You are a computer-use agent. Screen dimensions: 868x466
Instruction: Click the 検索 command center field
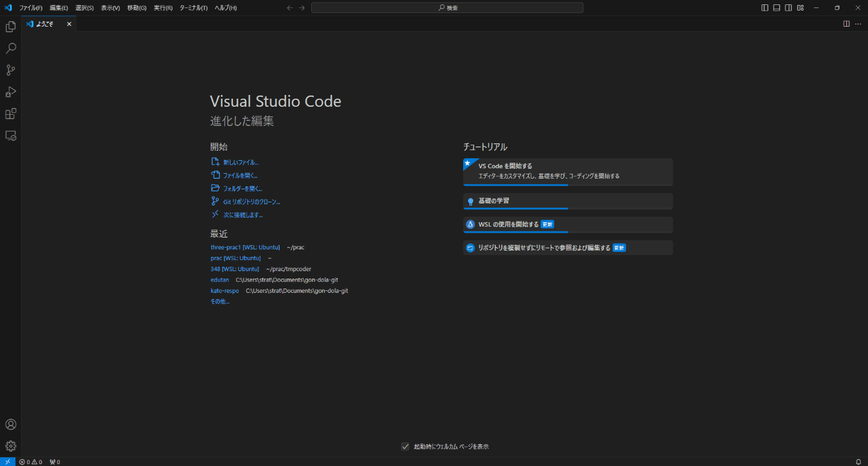(x=447, y=7)
